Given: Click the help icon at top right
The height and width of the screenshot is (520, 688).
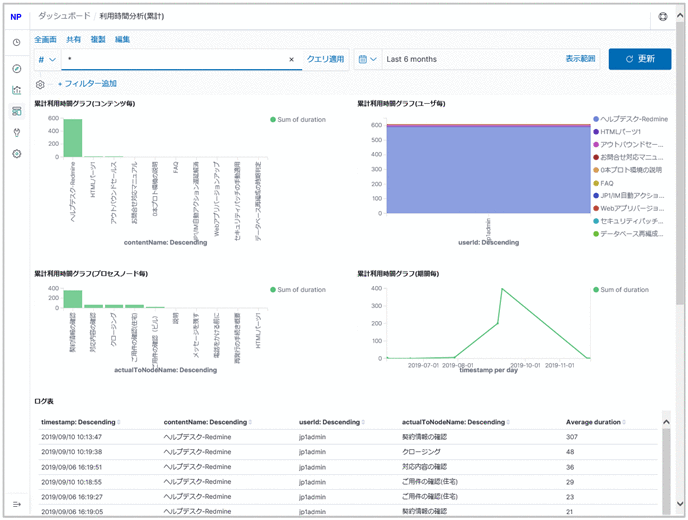Looking at the screenshot, I should pos(663,17).
